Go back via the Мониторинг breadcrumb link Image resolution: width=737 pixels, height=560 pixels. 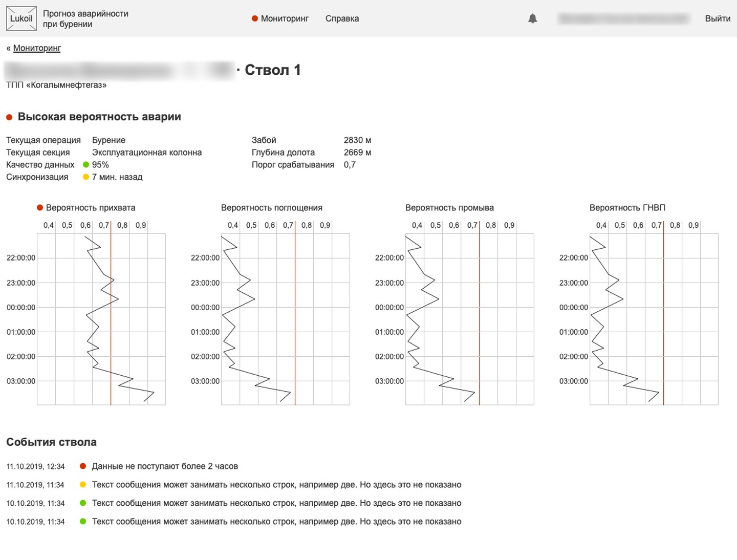point(37,48)
